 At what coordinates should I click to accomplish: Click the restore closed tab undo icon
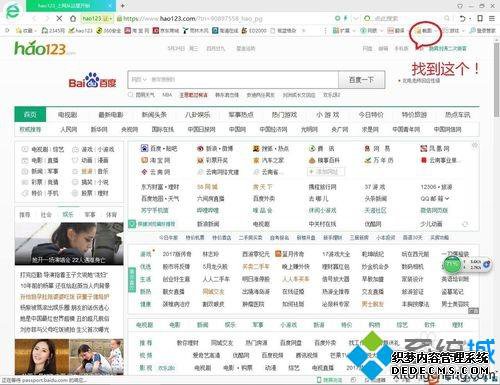[x=462, y=18]
